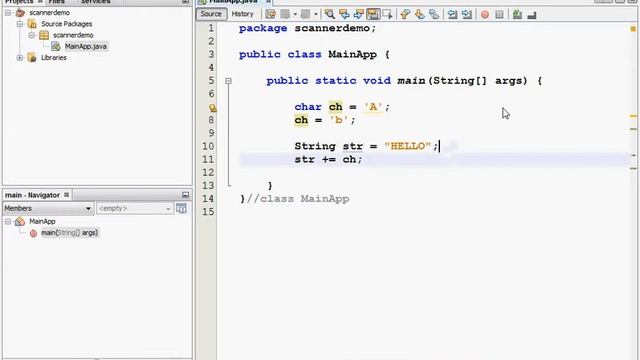Toggle Highlight Search in editor toolbar

[373, 14]
